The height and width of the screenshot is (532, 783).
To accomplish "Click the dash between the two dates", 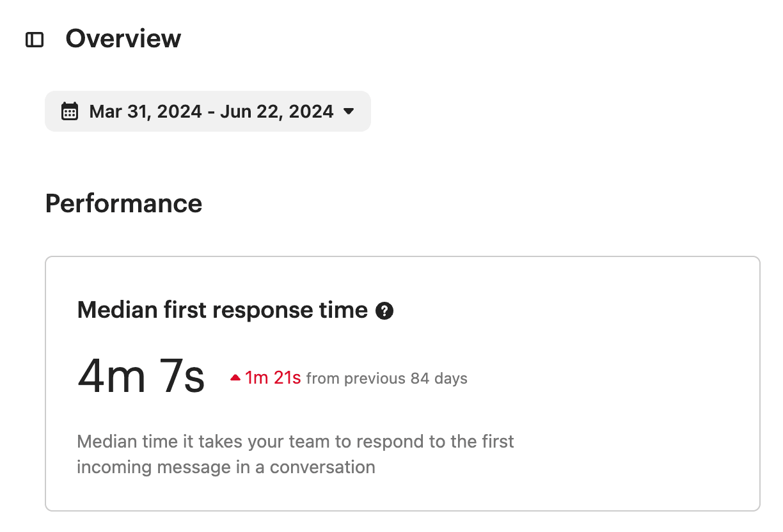I will pyautogui.click(x=212, y=111).
